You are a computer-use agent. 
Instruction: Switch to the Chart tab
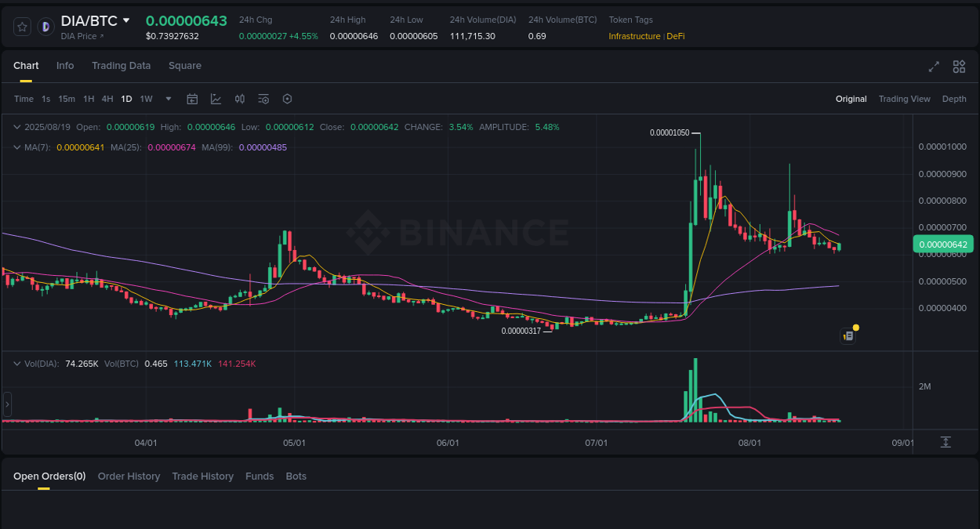pos(26,66)
